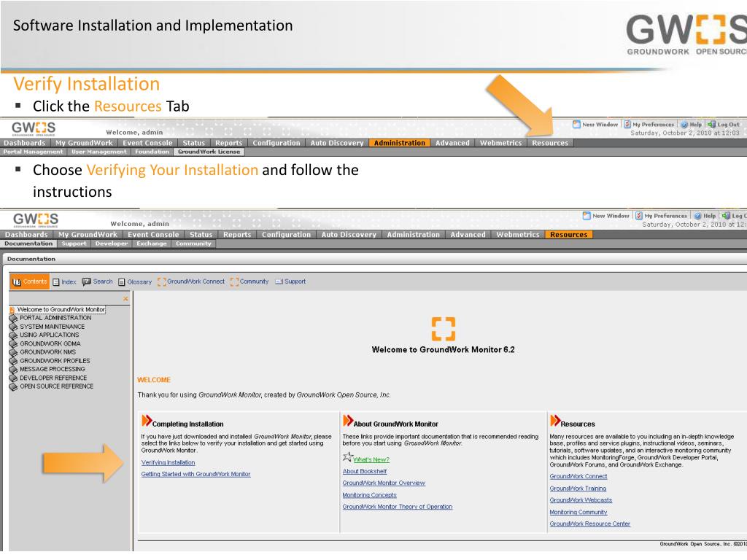Click Resources tab in bar above Portal Management

click(550, 143)
